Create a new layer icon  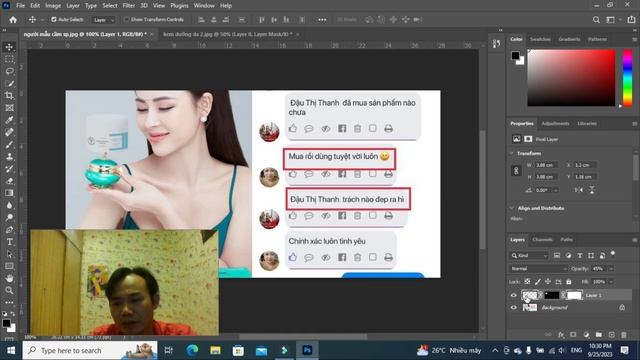click(611, 335)
